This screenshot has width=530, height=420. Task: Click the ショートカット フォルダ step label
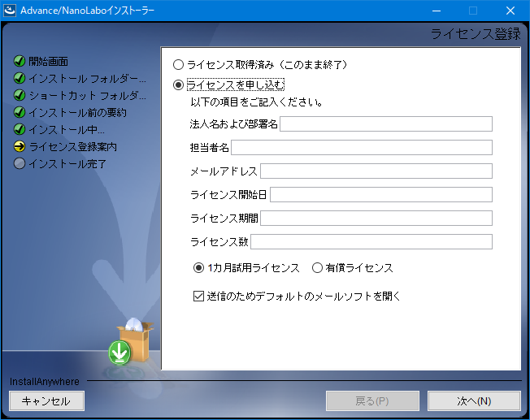(x=88, y=96)
